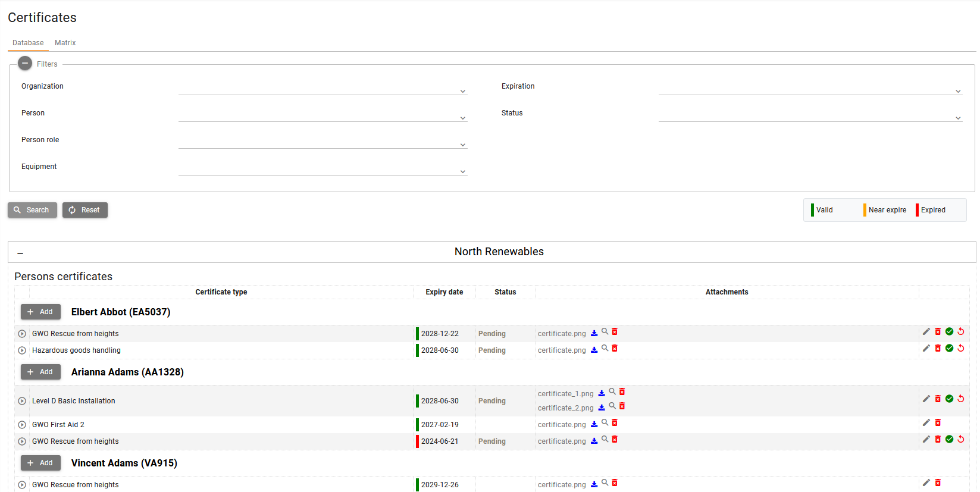Revert Elbert's GWO Rescue from heights certificate status

point(960,331)
